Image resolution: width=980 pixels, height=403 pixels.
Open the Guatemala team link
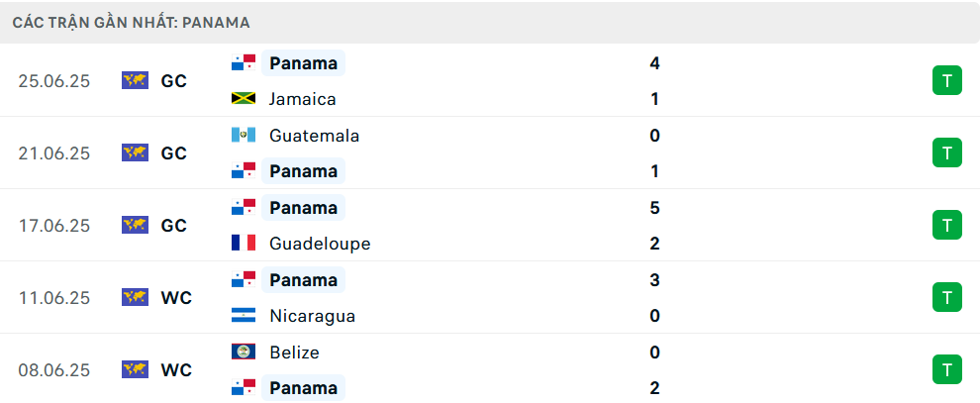[x=314, y=136]
